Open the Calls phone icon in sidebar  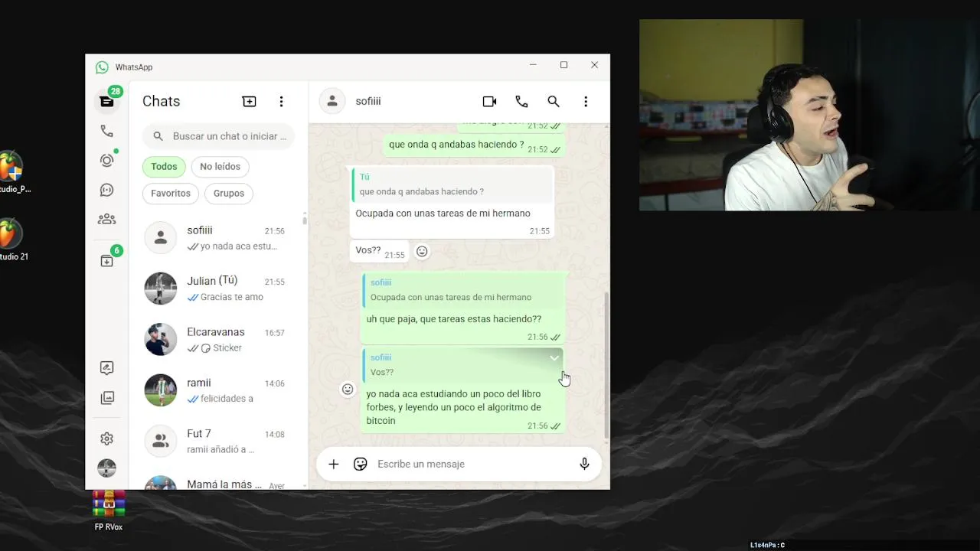(x=107, y=131)
